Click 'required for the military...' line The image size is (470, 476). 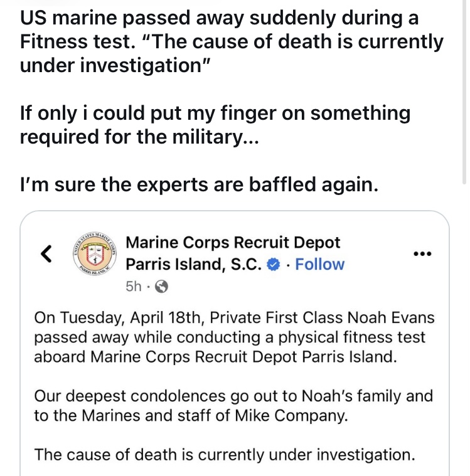click(x=139, y=137)
